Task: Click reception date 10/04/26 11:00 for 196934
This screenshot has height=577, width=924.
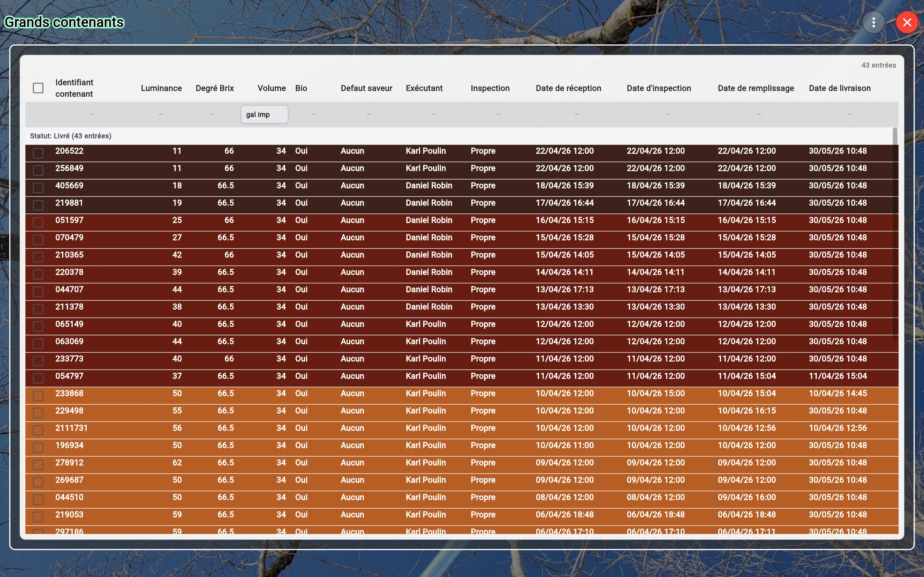Action: point(565,445)
